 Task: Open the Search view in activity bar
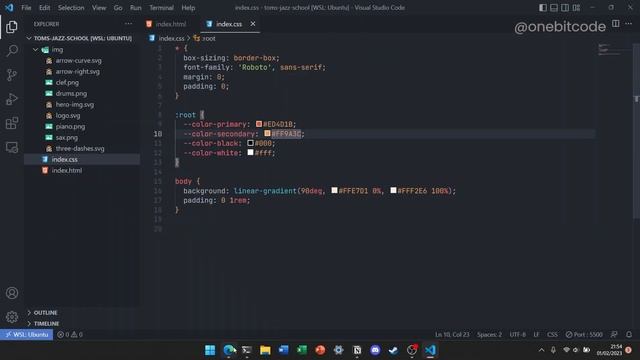coord(12,51)
